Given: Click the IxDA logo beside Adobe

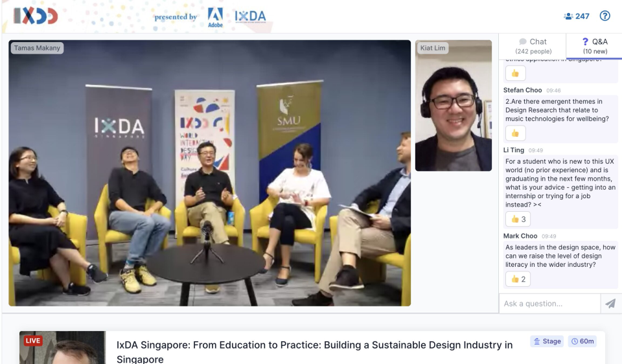Looking at the screenshot, I should coord(250,16).
